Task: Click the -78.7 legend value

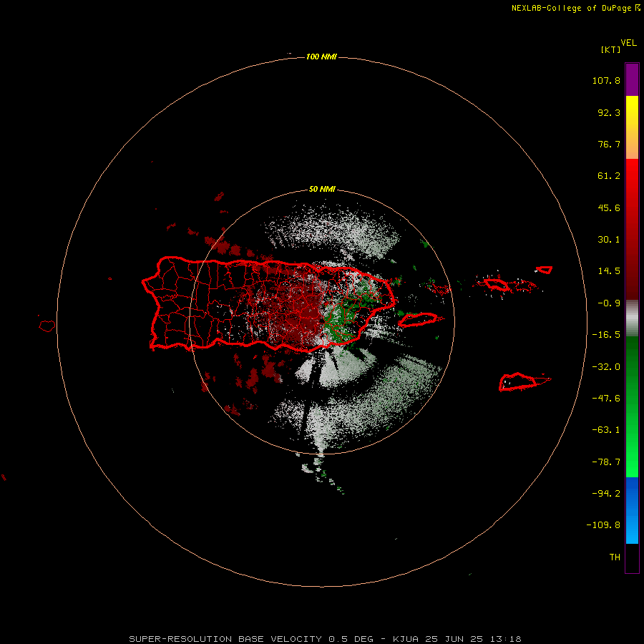Action: coord(606,462)
